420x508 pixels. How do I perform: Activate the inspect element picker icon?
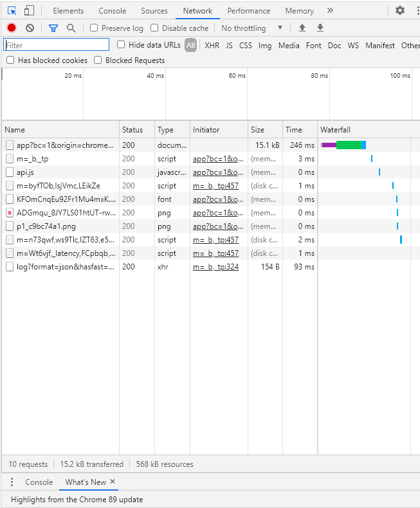point(12,11)
